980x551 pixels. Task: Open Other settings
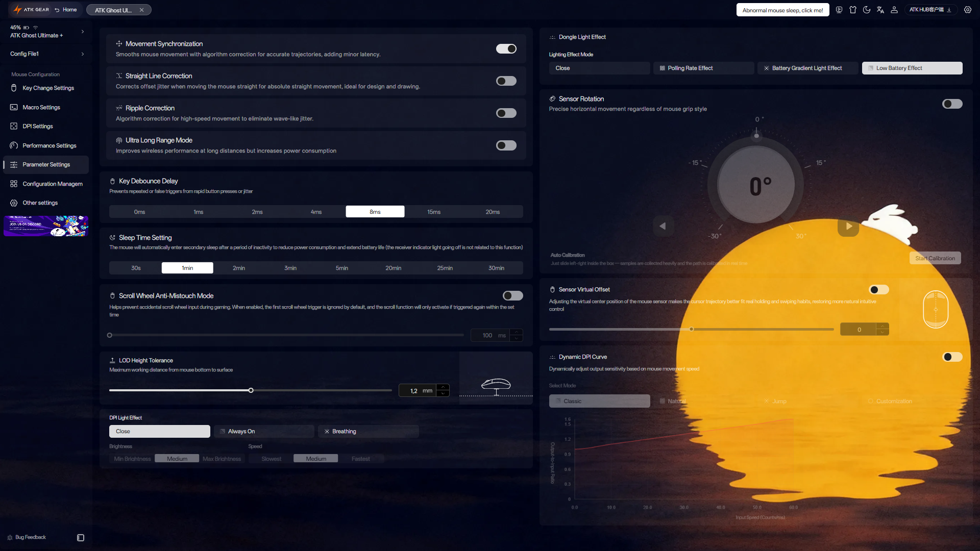coord(46,203)
